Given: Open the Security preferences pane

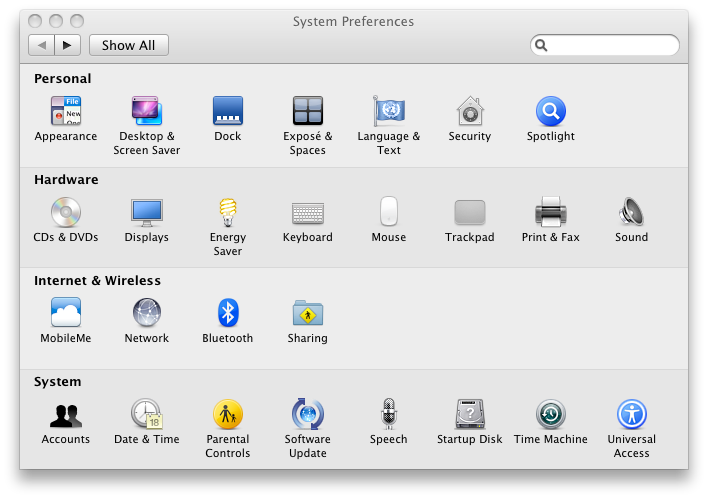Looking at the screenshot, I should pyautogui.click(x=470, y=111).
